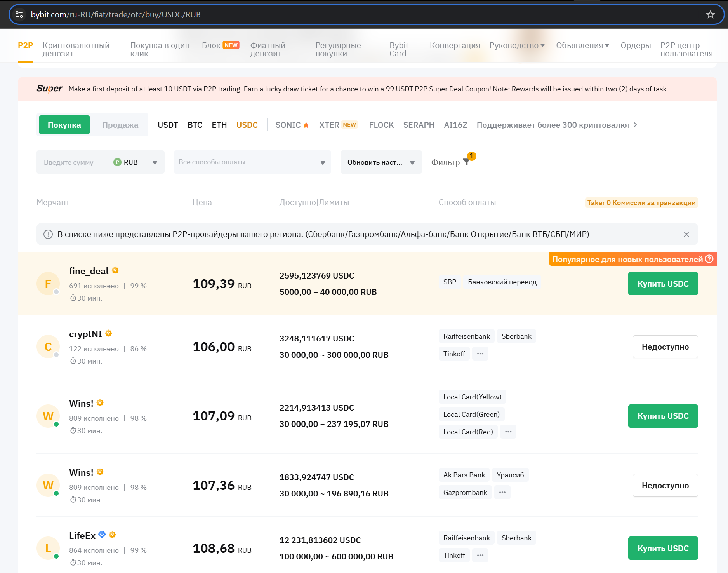Click the Super deal promo banner
This screenshot has height=573, width=728.
click(x=367, y=89)
